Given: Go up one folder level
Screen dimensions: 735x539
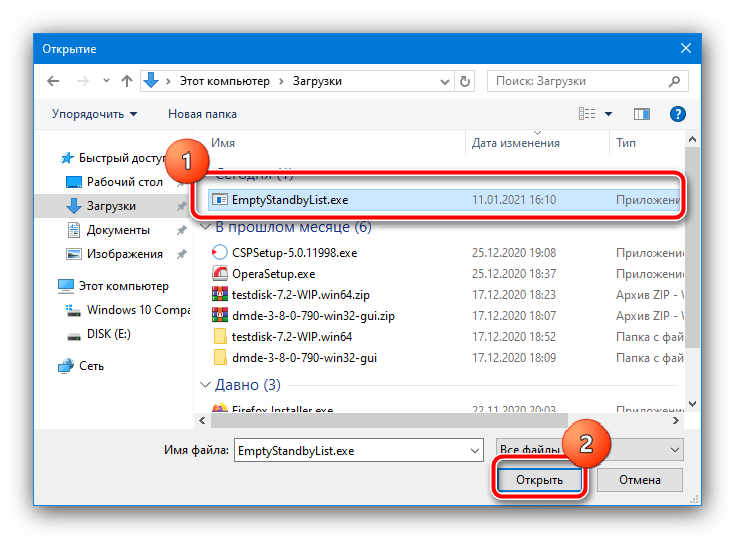Looking at the screenshot, I should pyautogui.click(x=127, y=81).
